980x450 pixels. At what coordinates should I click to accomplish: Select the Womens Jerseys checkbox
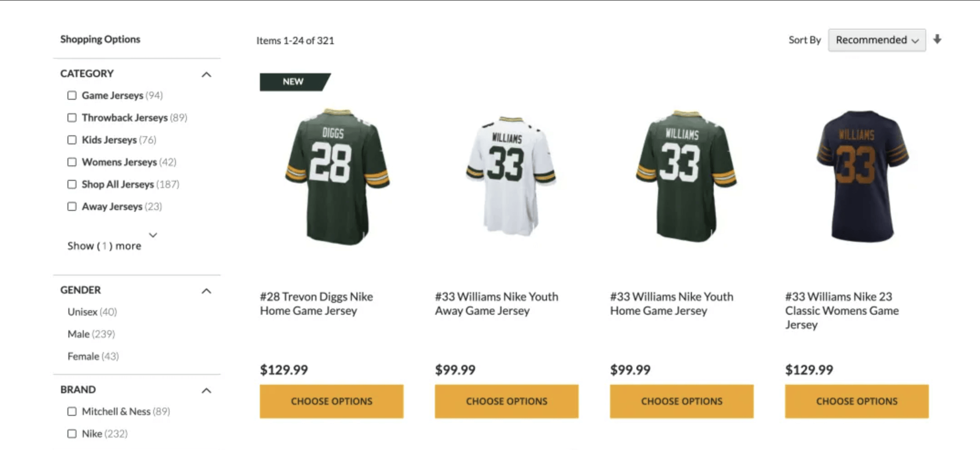72,162
